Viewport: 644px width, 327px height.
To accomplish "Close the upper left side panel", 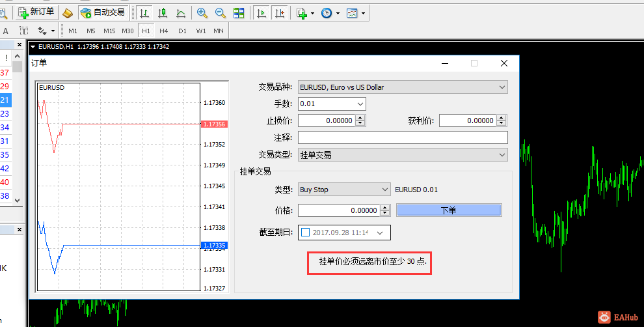I will tap(19, 44).
